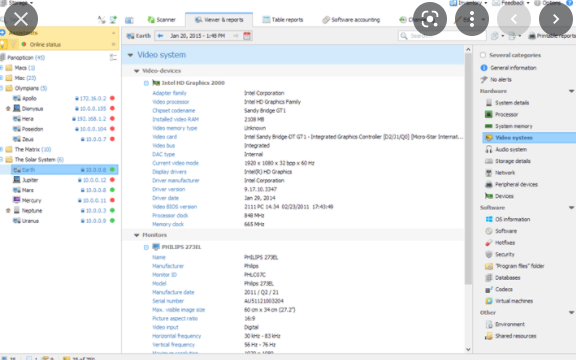Open the snapshot calendar icon
Viewport: 576px width, 360px height.
point(247,36)
